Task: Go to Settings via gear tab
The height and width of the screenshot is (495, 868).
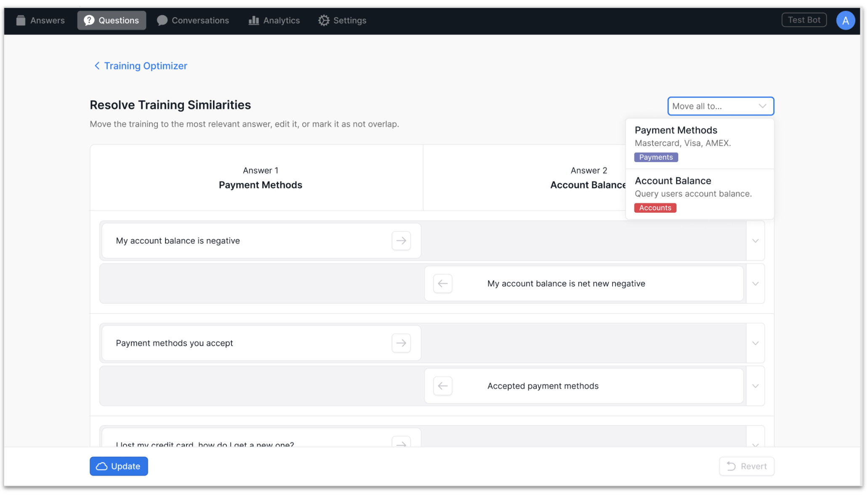Action: point(342,20)
